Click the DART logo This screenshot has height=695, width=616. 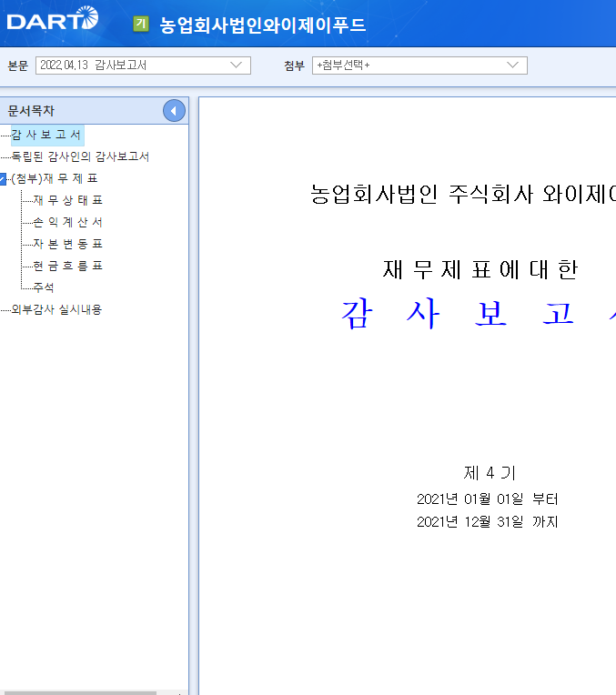point(53,18)
